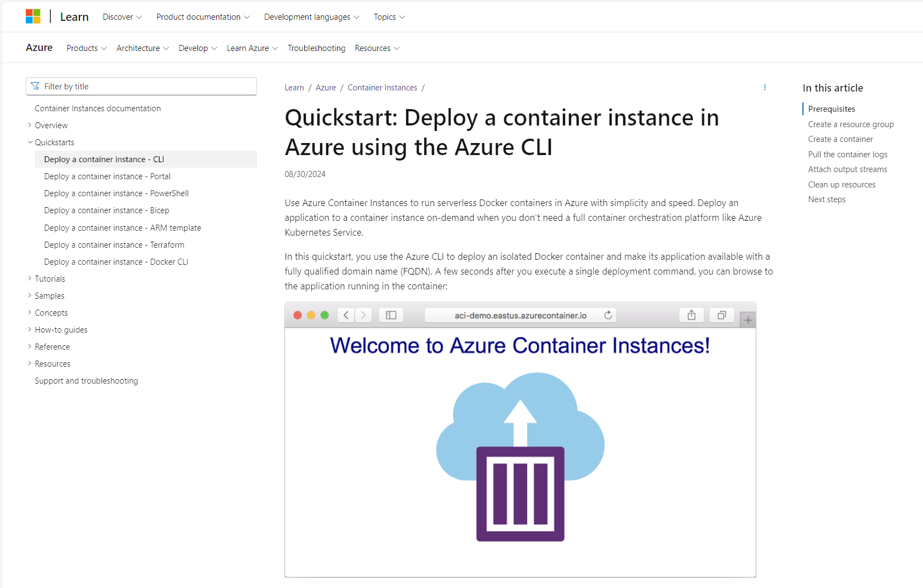This screenshot has width=923, height=588.
Task: Open the Next steps article section
Action: coord(827,199)
